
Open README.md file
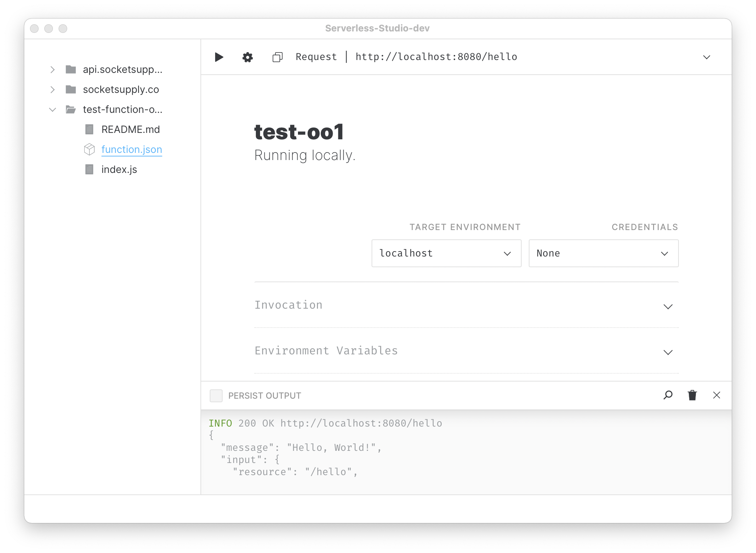pyautogui.click(x=130, y=129)
